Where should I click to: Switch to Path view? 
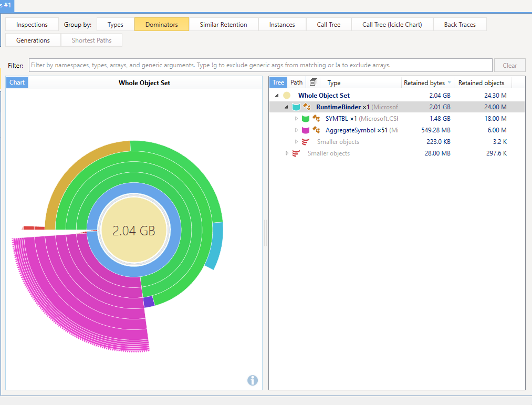[296, 82]
